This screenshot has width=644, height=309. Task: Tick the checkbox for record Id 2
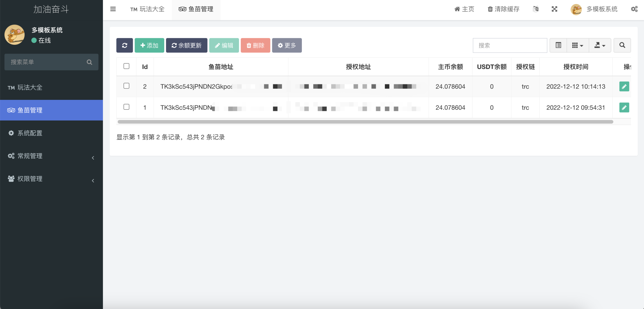click(127, 86)
